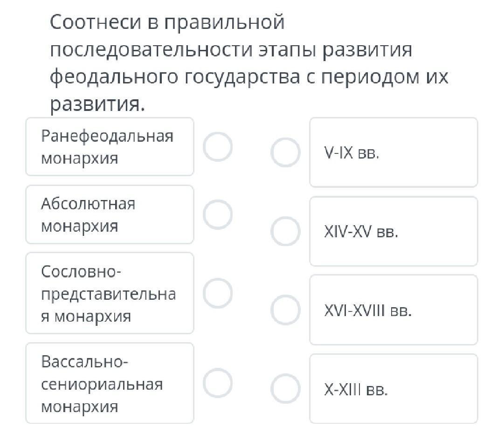Click the Вассально-сениориальная монархия answer box
The image size is (490, 448).
[110, 383]
